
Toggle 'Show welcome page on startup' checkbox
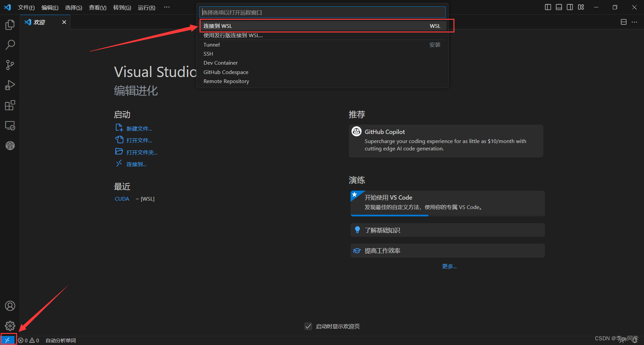coord(308,326)
